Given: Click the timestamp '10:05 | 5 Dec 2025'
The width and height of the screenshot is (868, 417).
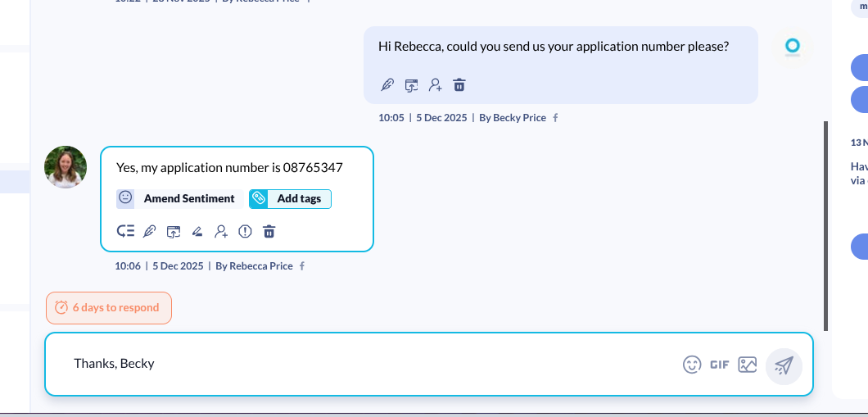Looking at the screenshot, I should pyautogui.click(x=423, y=118).
